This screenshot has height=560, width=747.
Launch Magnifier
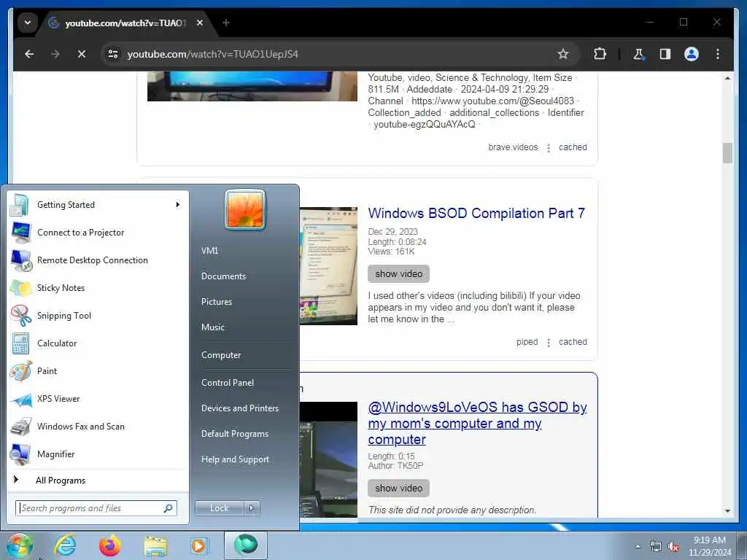pyautogui.click(x=98, y=454)
